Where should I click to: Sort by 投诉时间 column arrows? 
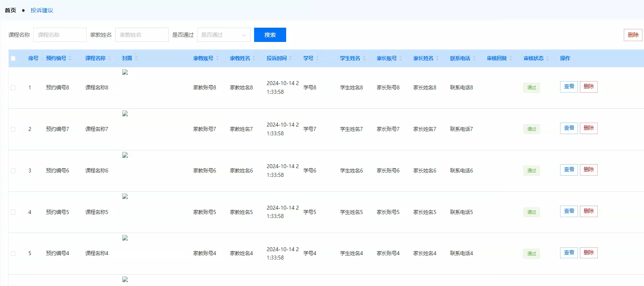pyautogui.click(x=291, y=58)
